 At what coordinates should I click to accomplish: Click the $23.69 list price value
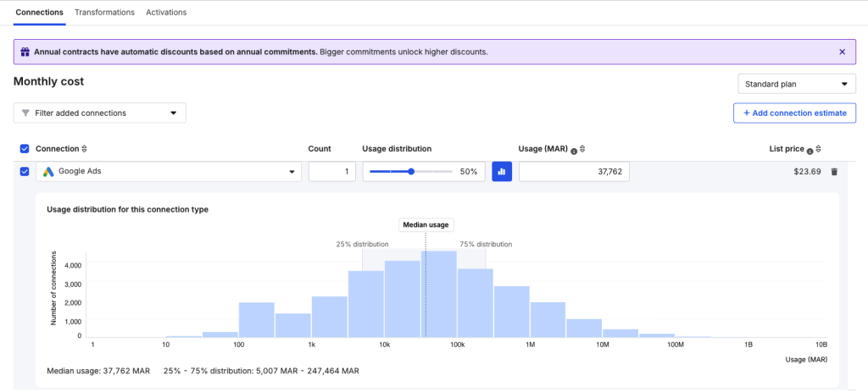[x=807, y=171]
